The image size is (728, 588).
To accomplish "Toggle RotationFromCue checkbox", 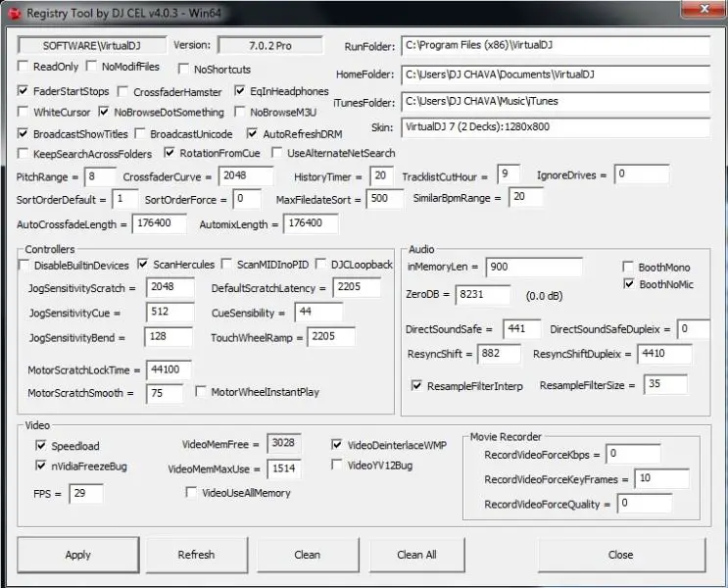I will pyautogui.click(x=170, y=152).
